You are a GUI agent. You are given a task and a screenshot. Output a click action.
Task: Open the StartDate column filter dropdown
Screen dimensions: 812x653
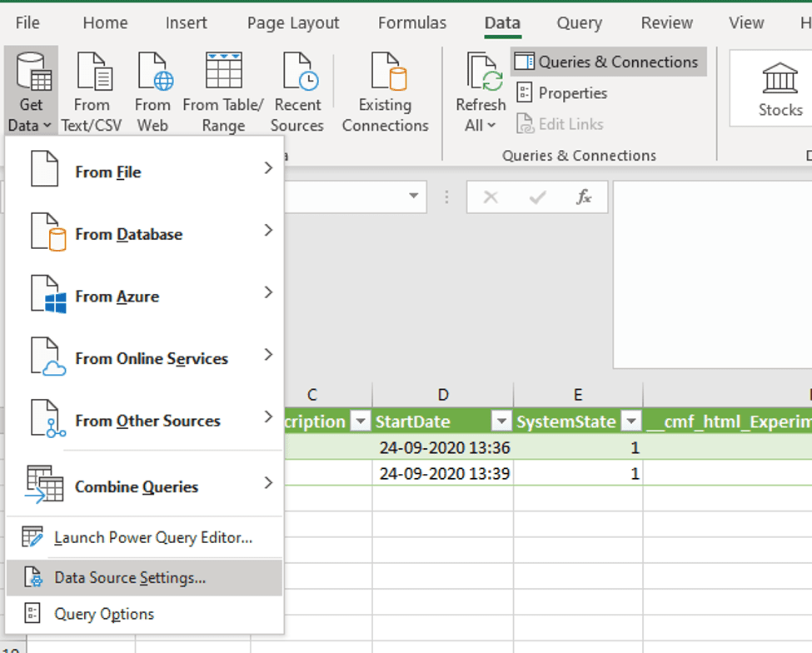coord(501,421)
